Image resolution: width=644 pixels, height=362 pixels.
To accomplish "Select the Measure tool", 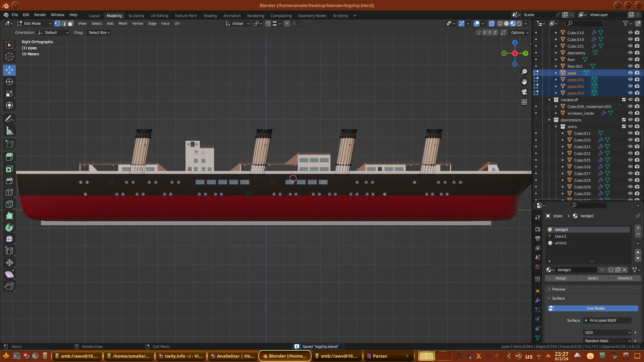I will pyautogui.click(x=9, y=131).
